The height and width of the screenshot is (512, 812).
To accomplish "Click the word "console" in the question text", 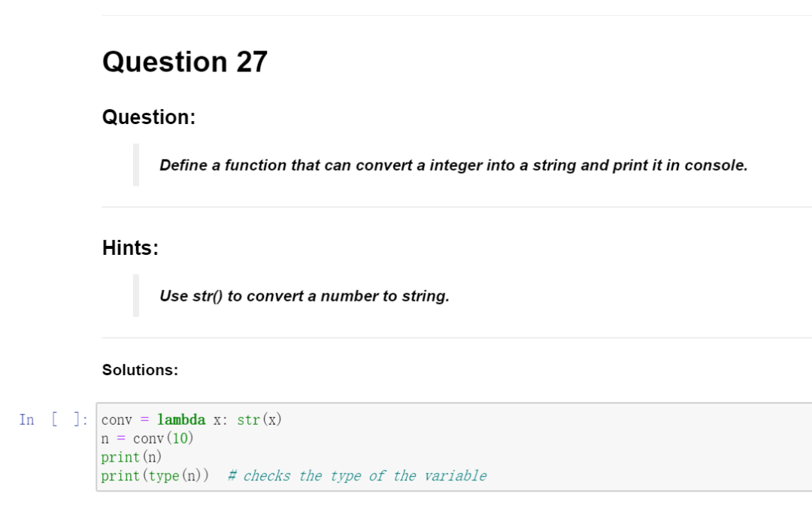I will point(717,165).
